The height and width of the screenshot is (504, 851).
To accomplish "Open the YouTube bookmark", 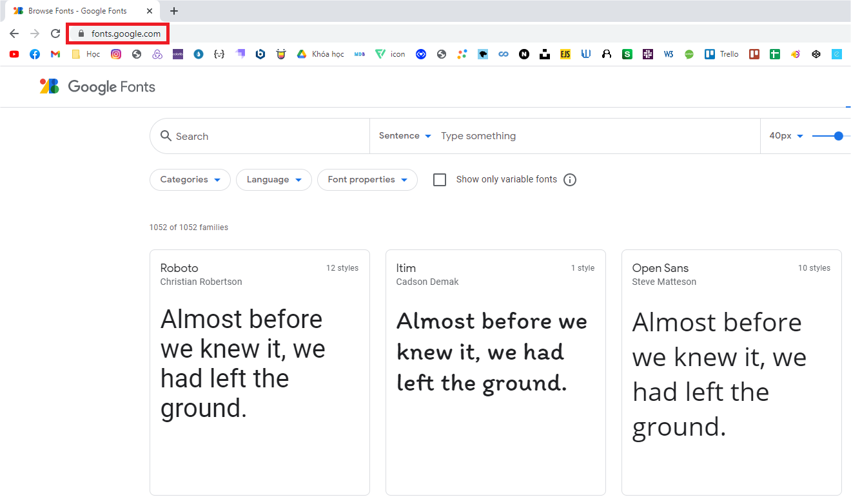I will click(14, 54).
